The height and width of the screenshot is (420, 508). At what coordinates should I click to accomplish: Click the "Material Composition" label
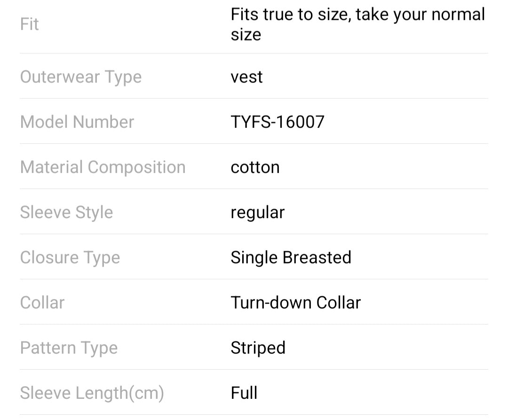tap(103, 167)
